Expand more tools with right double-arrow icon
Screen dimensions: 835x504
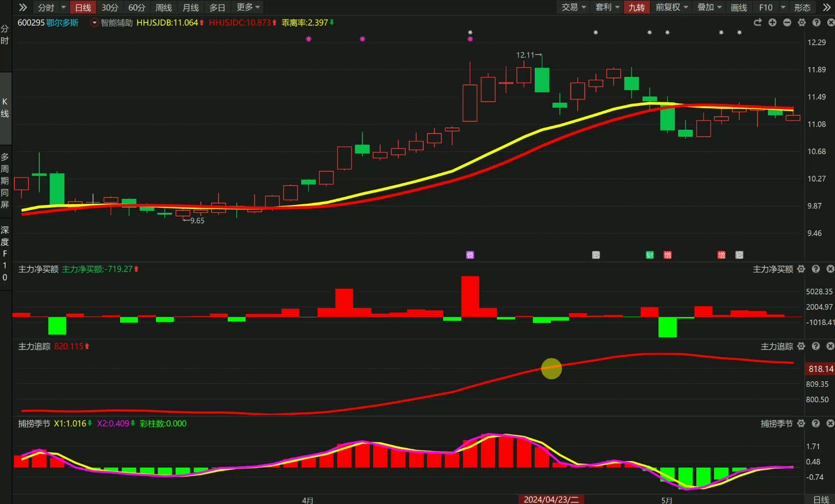click(827, 7)
